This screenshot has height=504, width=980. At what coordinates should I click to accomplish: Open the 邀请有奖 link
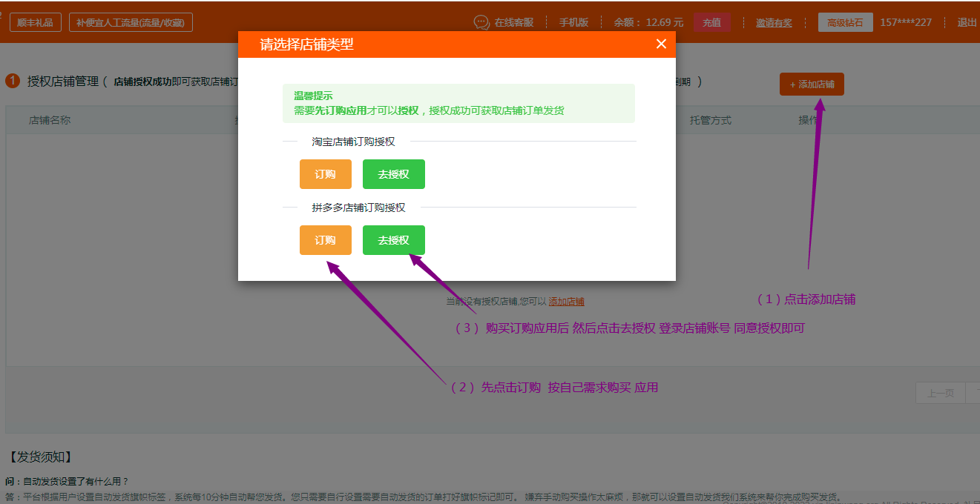(774, 23)
